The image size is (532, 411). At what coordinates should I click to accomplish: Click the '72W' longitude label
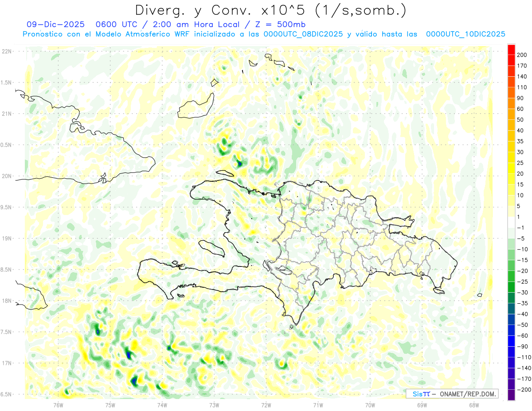(x=266, y=405)
